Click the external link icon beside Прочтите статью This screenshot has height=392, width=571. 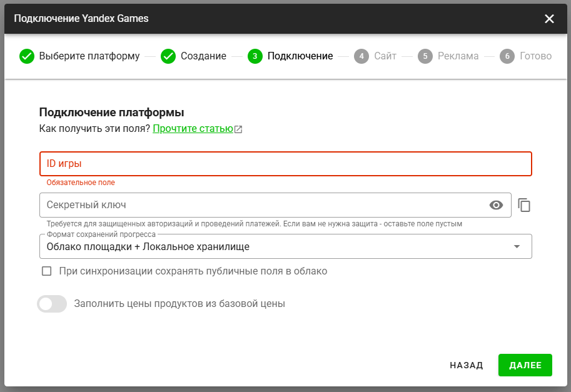coord(238,129)
